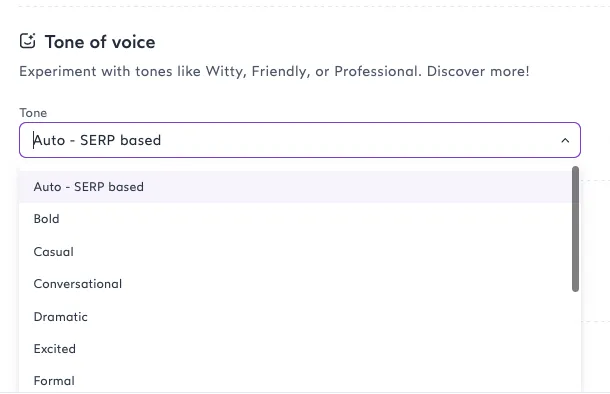Collapse the Tone dropdown with the chevron arrow
The height and width of the screenshot is (394, 610).
(x=565, y=140)
